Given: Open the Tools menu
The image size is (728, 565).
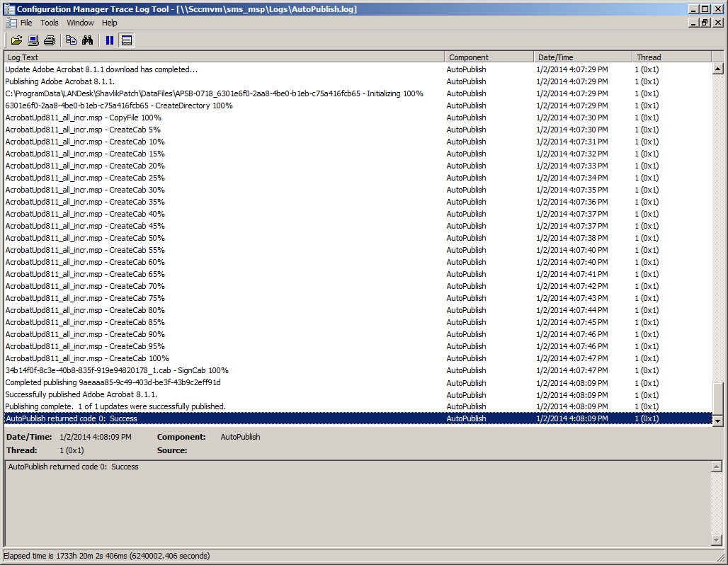Looking at the screenshot, I should coord(50,23).
